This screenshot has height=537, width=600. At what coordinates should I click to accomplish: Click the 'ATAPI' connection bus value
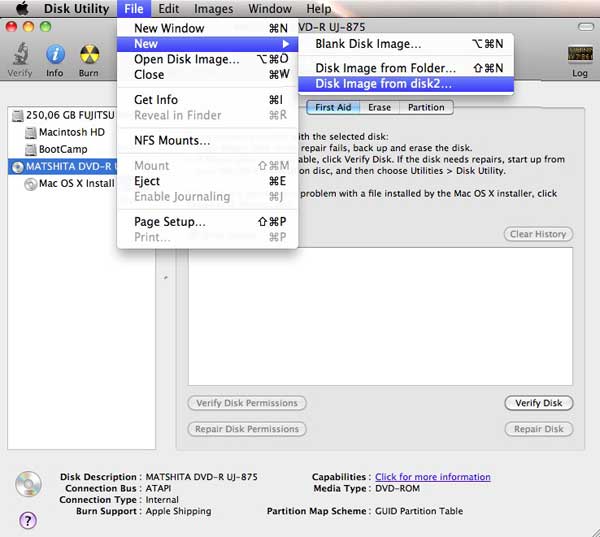point(158,488)
